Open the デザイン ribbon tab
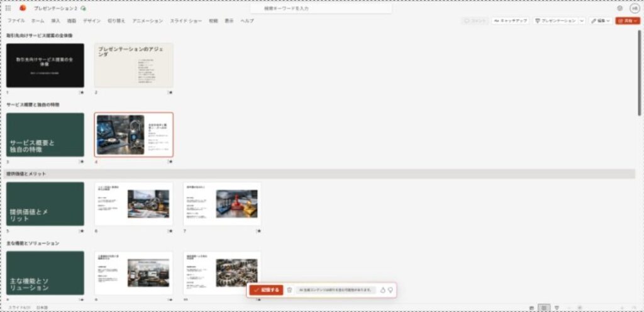644x312 pixels. [92, 21]
